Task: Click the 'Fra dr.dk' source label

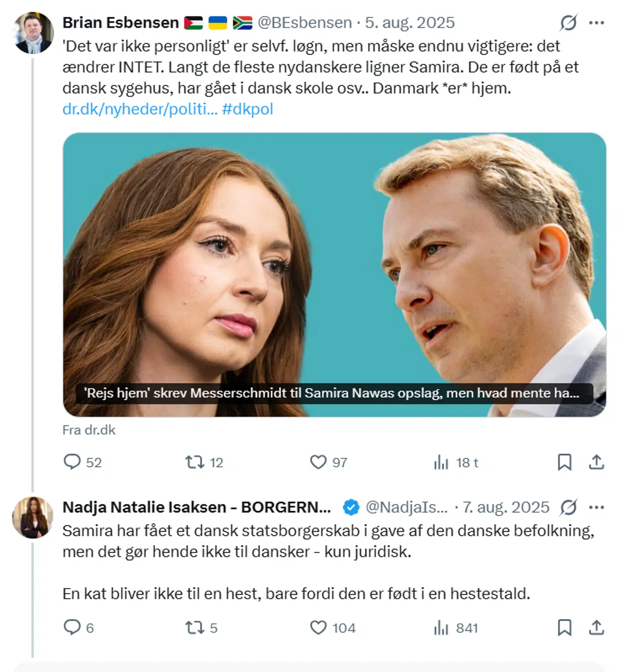Action: click(x=89, y=430)
